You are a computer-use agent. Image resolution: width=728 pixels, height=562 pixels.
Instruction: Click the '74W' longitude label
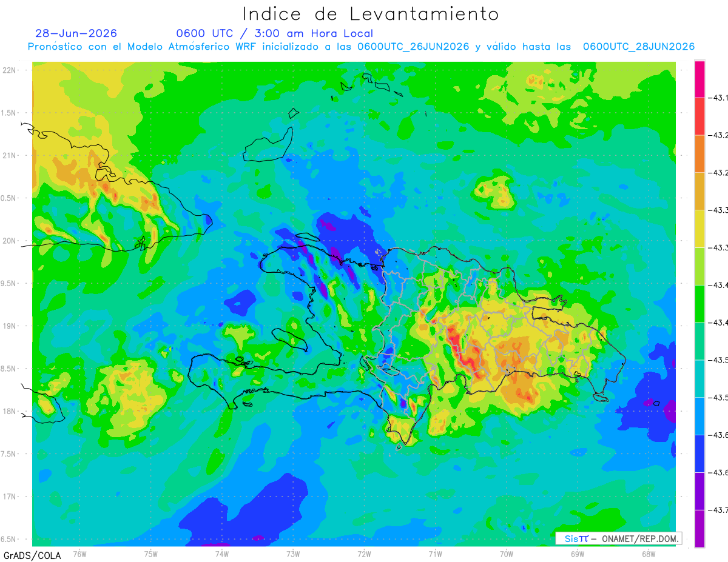pyautogui.click(x=222, y=554)
